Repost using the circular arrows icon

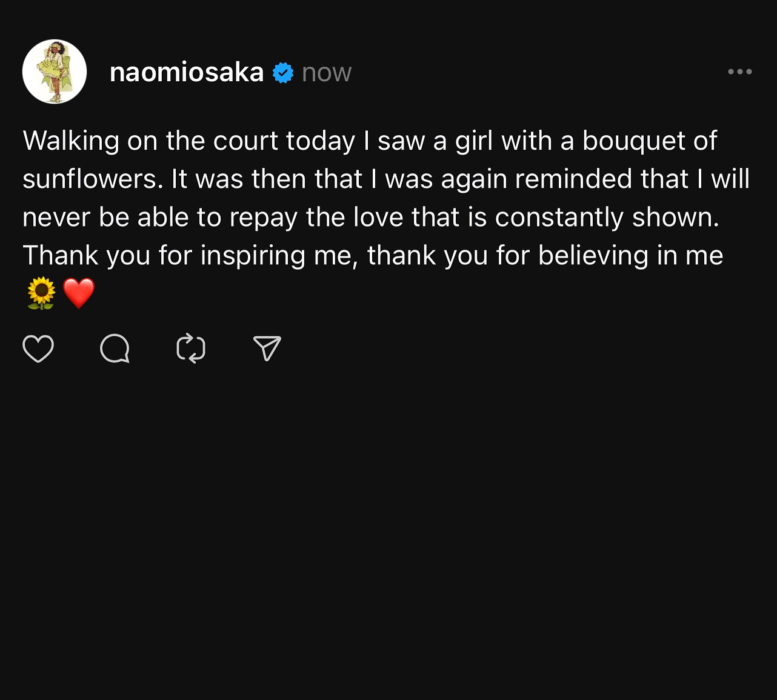[191, 348]
